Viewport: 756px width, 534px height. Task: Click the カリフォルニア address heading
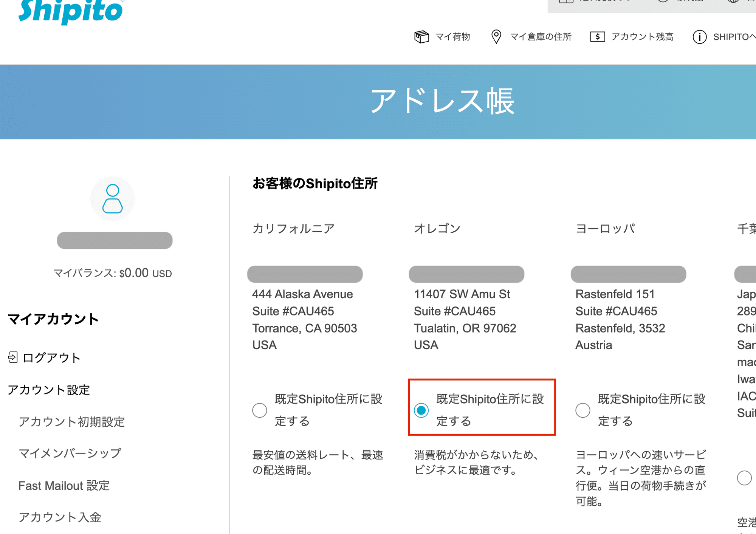pyautogui.click(x=294, y=229)
